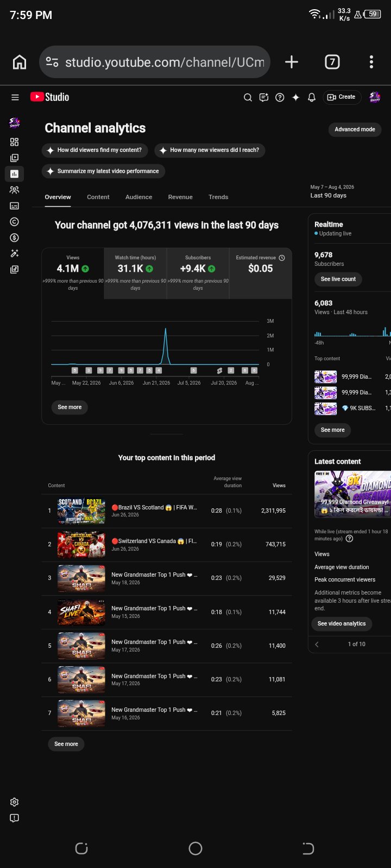Open the notifications bell

[312, 98]
